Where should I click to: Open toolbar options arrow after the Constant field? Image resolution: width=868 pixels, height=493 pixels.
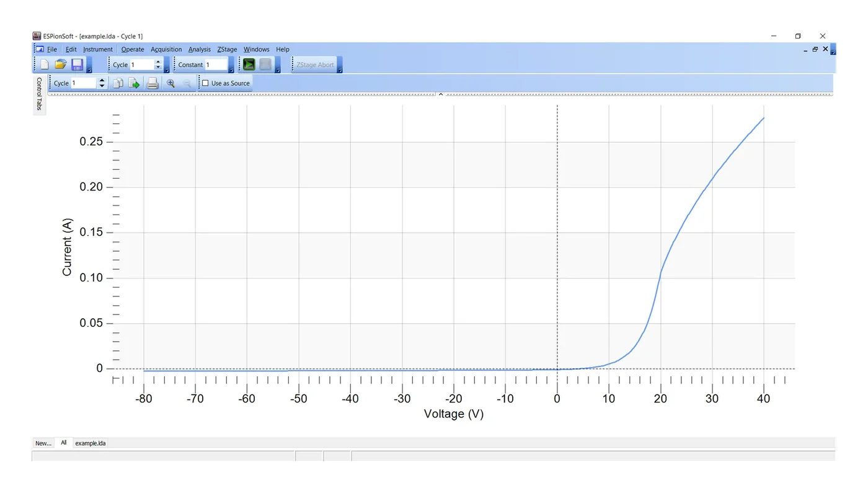(231, 65)
